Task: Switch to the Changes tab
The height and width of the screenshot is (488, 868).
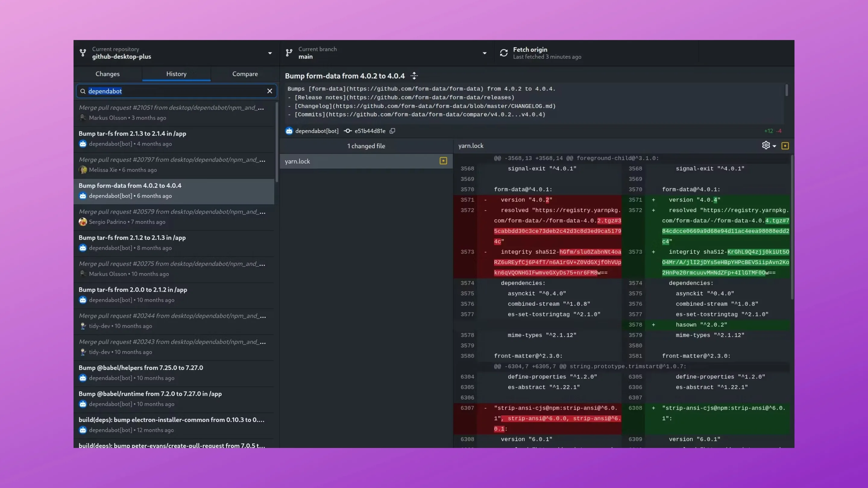Action: click(x=108, y=74)
